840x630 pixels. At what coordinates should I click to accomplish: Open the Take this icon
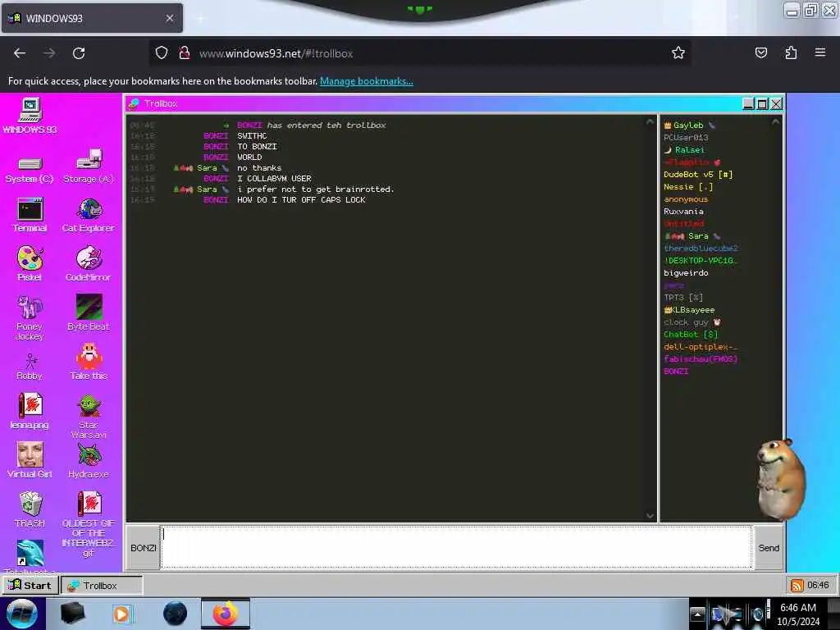(x=89, y=362)
